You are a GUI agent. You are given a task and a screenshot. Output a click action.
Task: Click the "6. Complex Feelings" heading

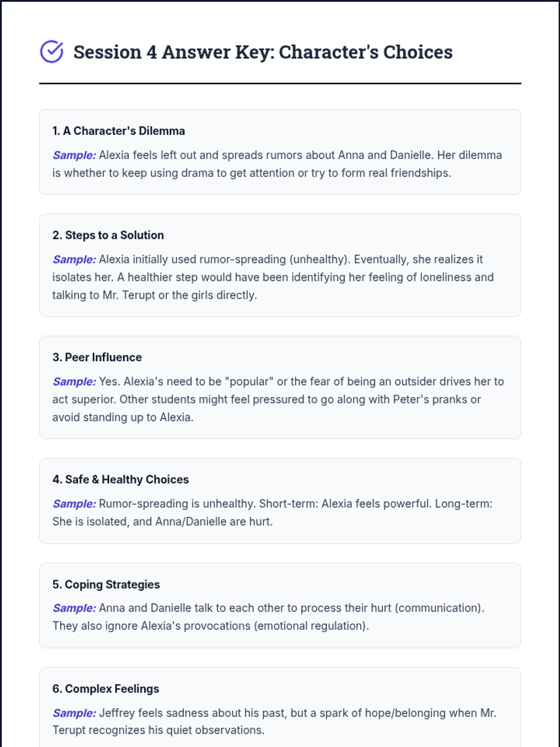tap(105, 689)
